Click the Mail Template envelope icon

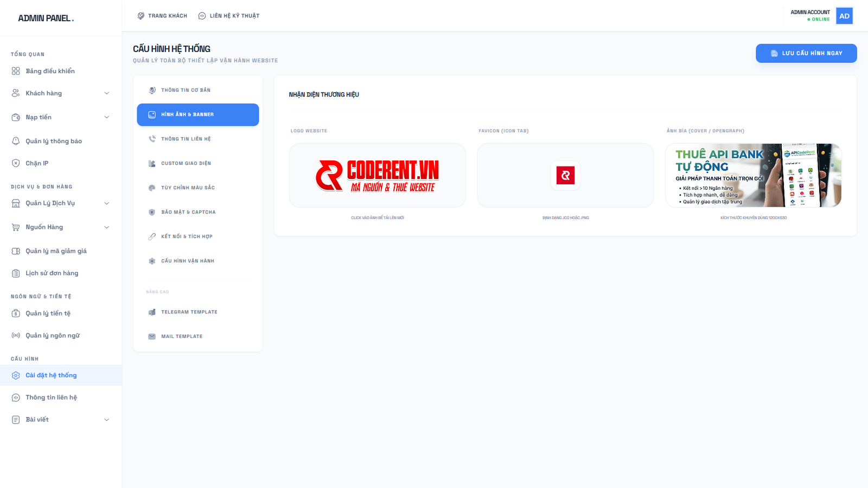[151, 336]
